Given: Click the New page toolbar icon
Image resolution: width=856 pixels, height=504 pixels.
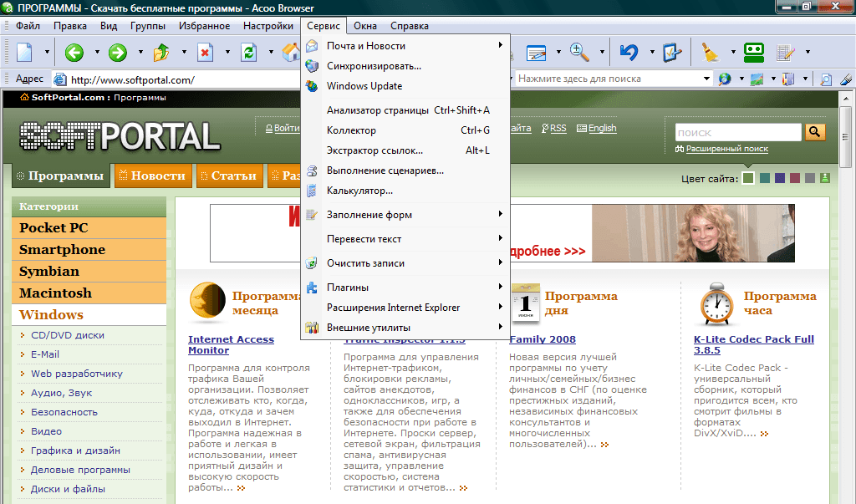Looking at the screenshot, I should click(x=24, y=53).
